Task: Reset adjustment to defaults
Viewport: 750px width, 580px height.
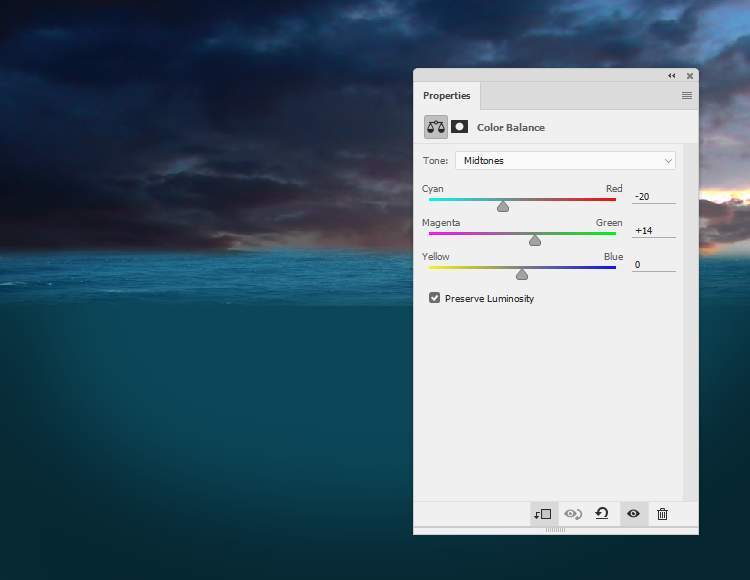Action: point(602,514)
